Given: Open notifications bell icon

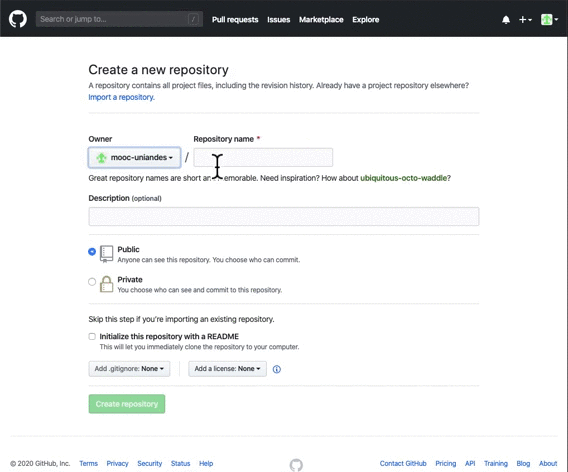Looking at the screenshot, I should pos(506,20).
